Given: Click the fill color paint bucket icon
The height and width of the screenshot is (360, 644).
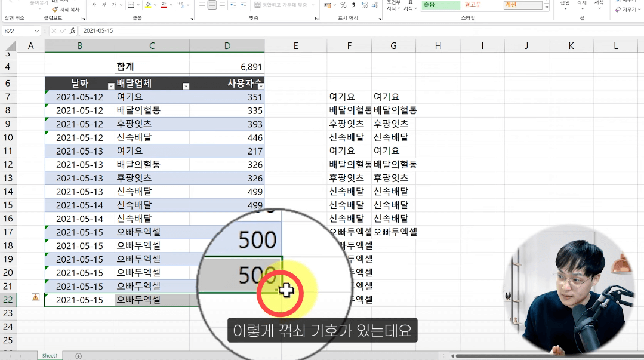Looking at the screenshot, I should click(x=148, y=5).
